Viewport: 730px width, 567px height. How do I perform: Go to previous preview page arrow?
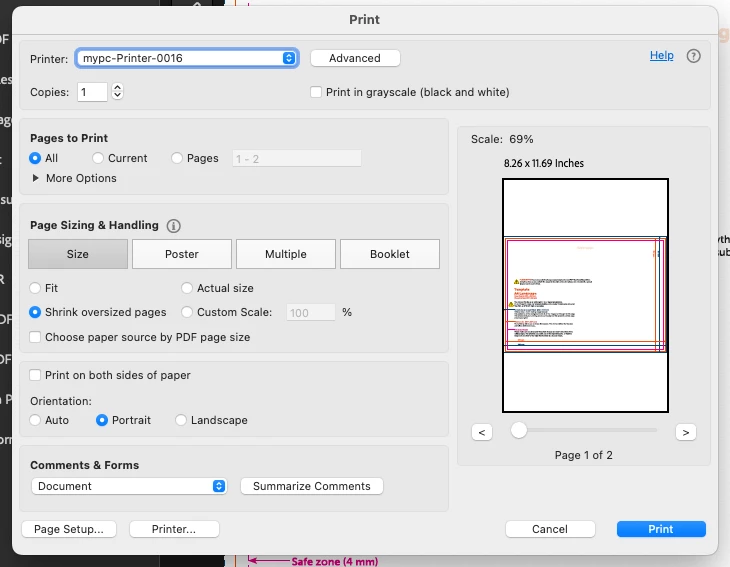[x=482, y=432]
